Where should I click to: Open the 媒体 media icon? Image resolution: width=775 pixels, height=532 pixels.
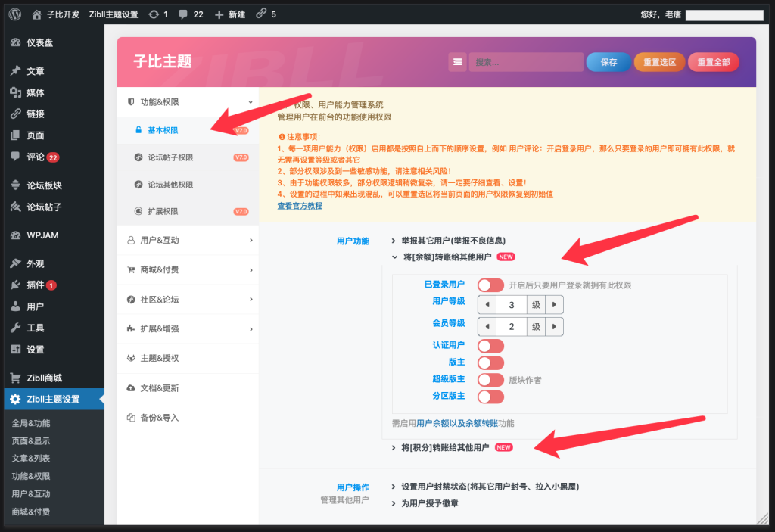pyautogui.click(x=16, y=92)
